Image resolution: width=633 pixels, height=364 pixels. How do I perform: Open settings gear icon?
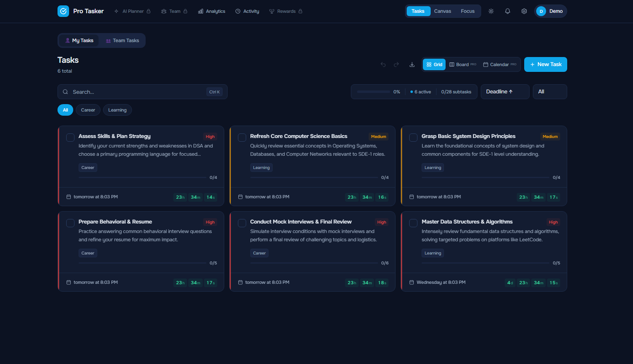(x=524, y=11)
